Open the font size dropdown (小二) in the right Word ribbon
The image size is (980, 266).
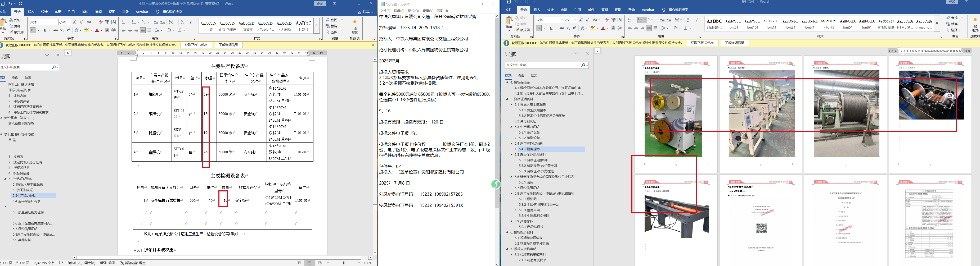[x=575, y=20]
